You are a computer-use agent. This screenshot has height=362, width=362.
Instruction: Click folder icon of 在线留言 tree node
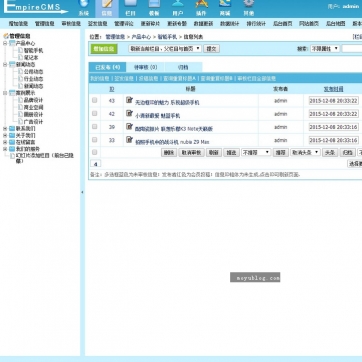point(12,142)
